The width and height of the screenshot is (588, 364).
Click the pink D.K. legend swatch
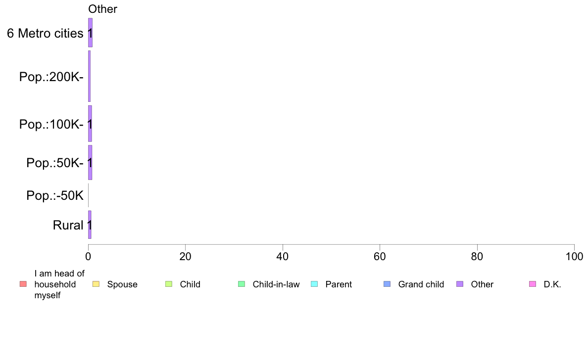point(533,284)
